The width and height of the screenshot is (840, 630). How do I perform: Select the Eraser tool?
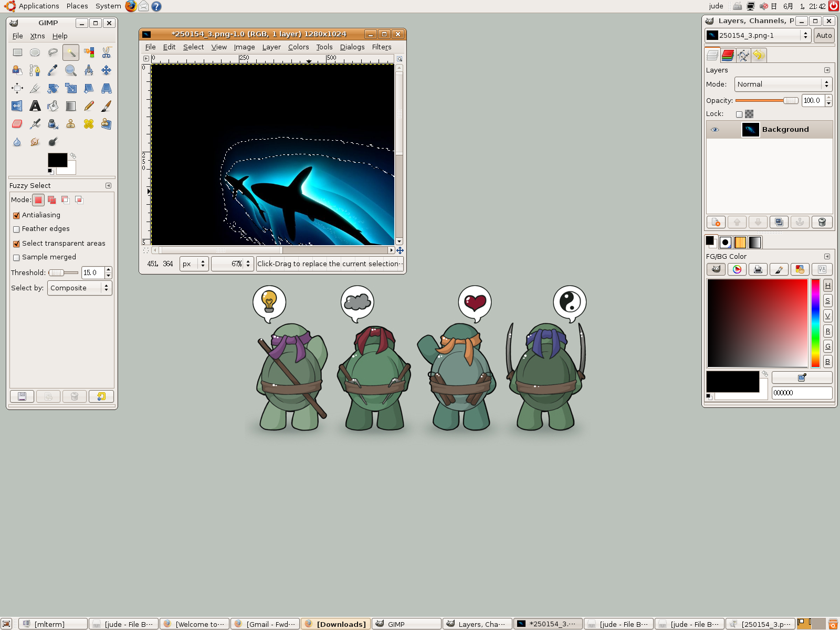click(x=17, y=124)
